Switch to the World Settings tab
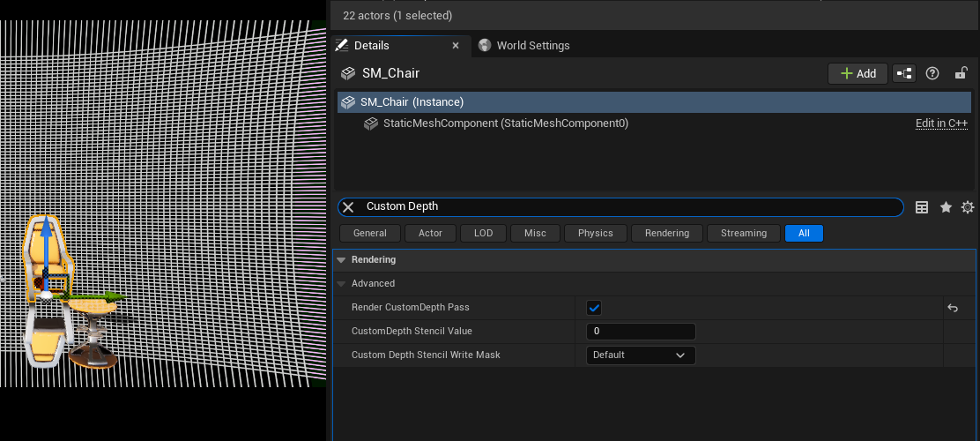The width and height of the screenshot is (980, 441). coord(532,46)
